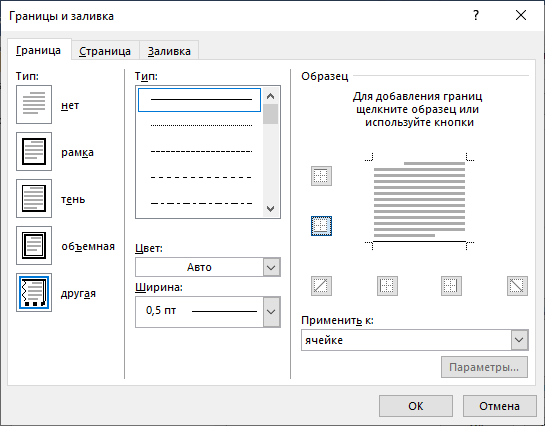The image size is (545, 426).
Task: Toggle the bottom border button in preview
Action: tap(321, 226)
